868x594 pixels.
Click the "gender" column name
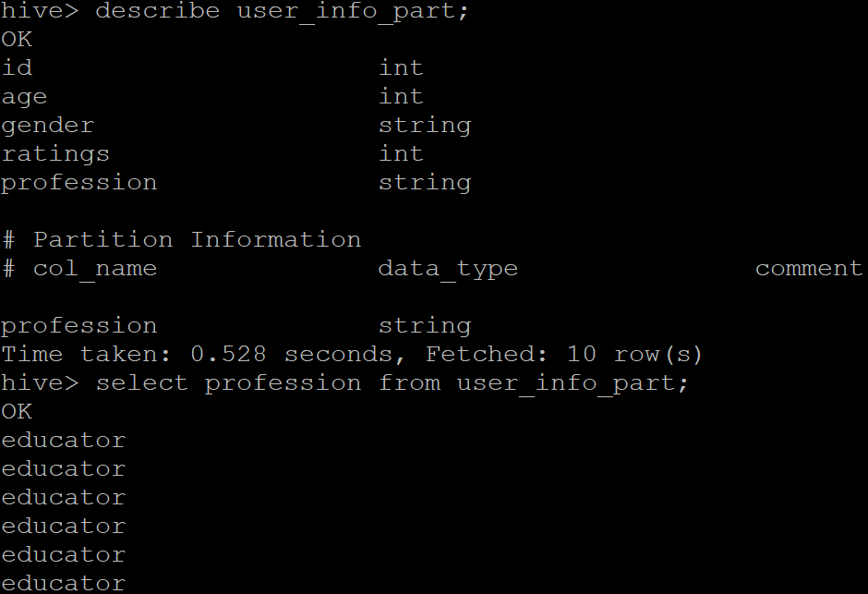point(48,126)
